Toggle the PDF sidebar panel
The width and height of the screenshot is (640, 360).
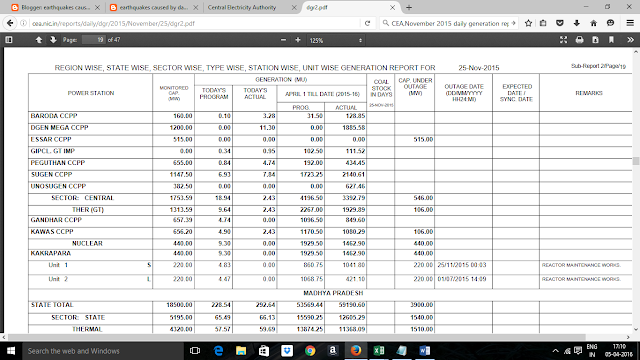pos(9,40)
